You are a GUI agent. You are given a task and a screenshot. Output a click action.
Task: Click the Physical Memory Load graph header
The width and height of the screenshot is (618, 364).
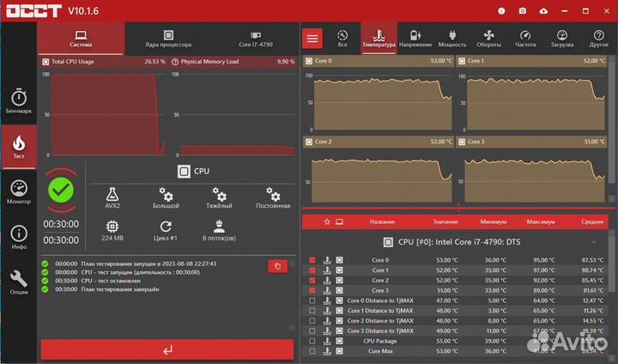click(233, 62)
